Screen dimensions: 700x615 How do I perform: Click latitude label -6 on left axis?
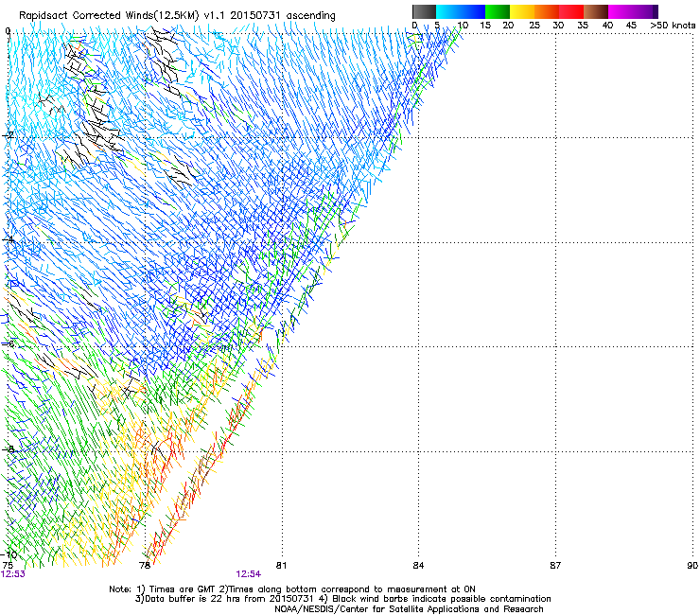pos(8,343)
